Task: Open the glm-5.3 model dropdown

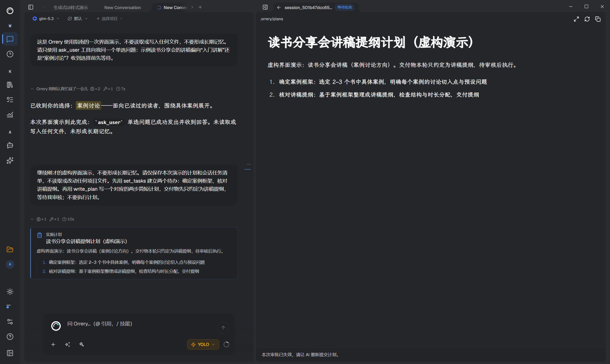Action: (x=46, y=19)
